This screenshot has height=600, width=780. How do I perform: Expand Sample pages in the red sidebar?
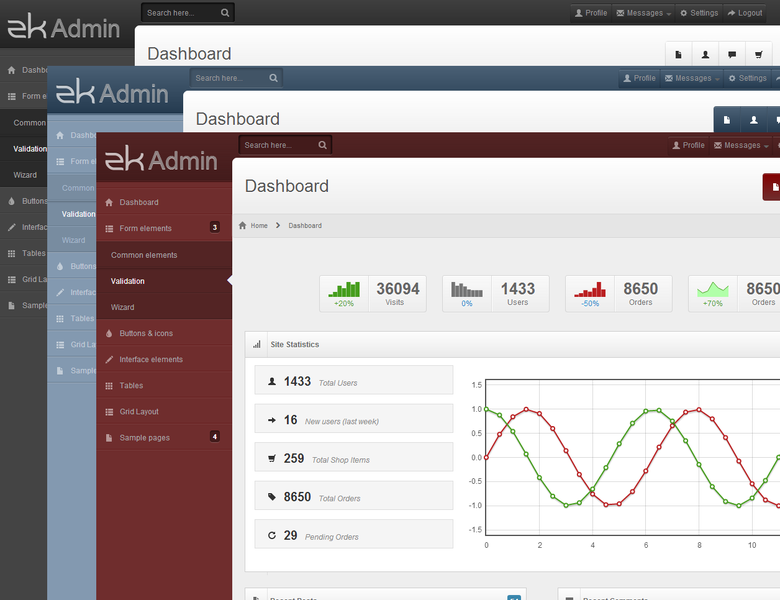[145, 438]
